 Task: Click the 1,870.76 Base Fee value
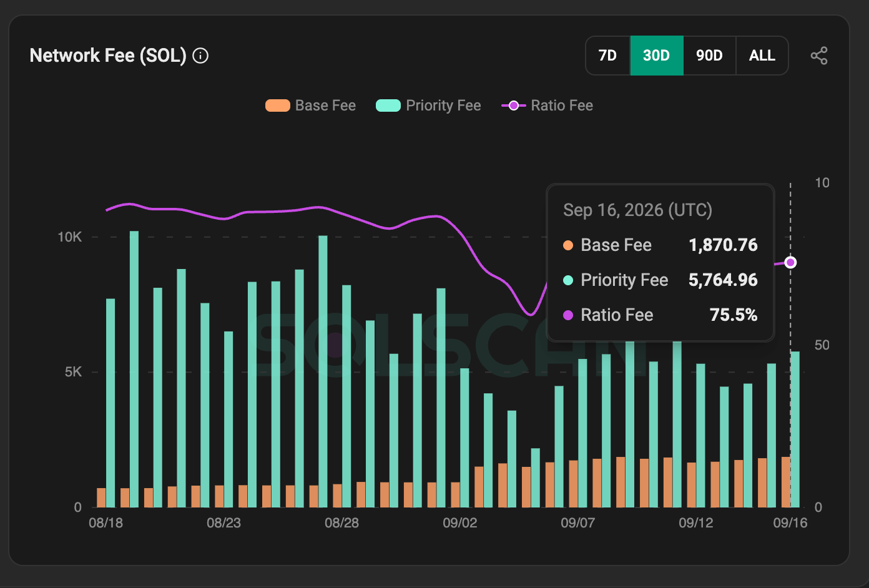(x=723, y=245)
